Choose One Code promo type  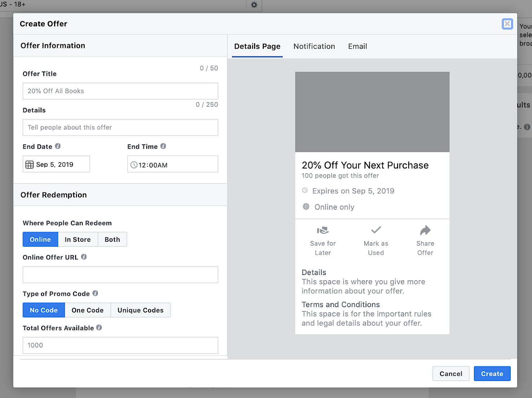87,310
